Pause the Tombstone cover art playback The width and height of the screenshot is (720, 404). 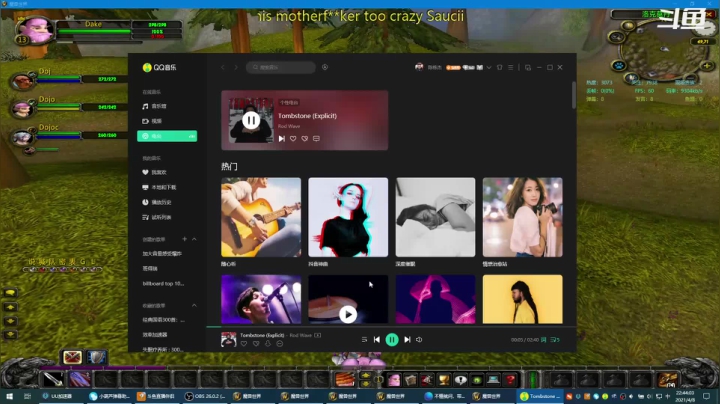[x=251, y=120]
